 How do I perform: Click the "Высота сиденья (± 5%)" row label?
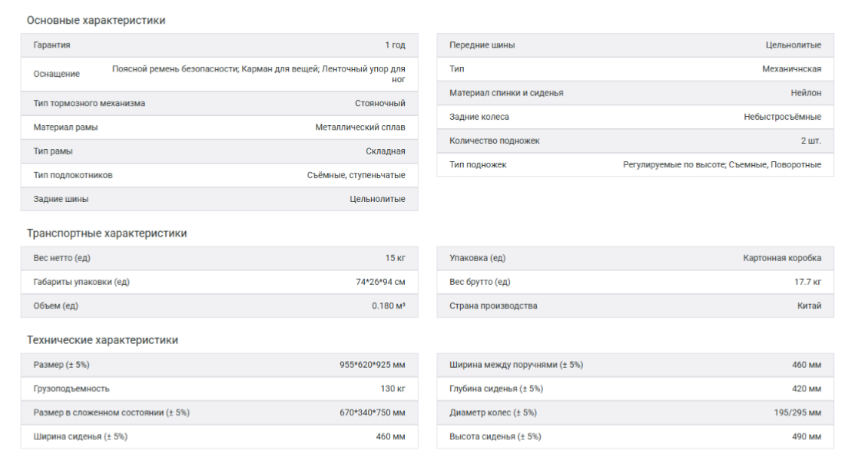click(495, 436)
